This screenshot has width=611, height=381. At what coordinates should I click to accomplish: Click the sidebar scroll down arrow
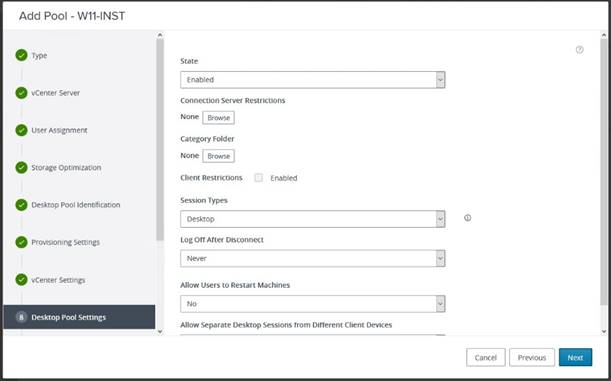tap(160, 332)
